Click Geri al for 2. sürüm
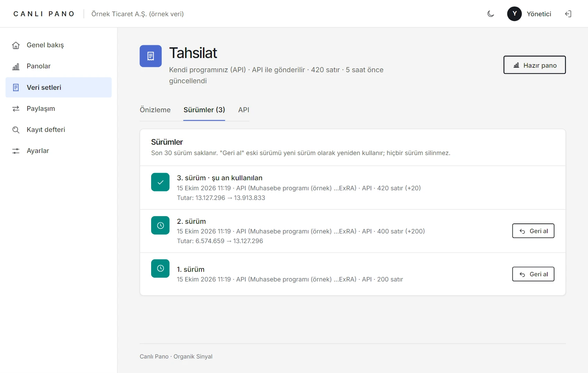Image resolution: width=588 pixels, height=373 pixels. [x=533, y=231]
